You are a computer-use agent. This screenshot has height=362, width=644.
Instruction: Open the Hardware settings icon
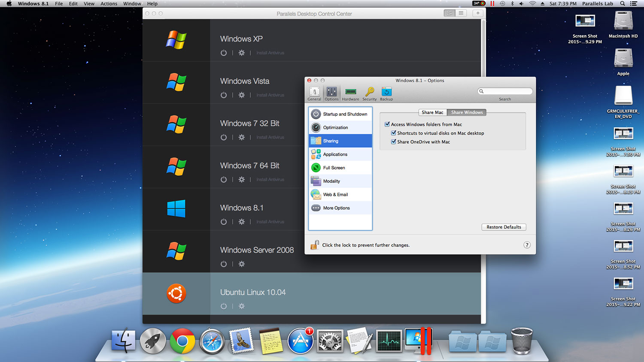pyautogui.click(x=350, y=94)
